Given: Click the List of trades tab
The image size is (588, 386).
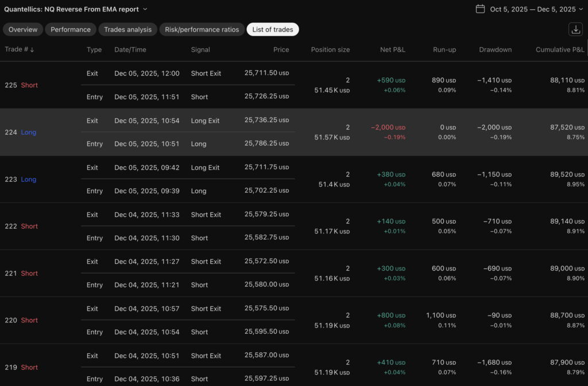Looking at the screenshot, I should click(273, 30).
